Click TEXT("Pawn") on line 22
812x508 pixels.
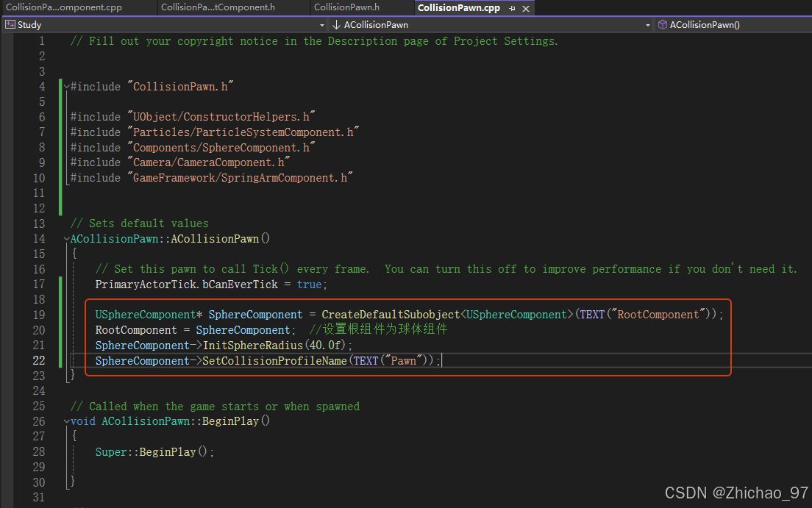(393, 360)
